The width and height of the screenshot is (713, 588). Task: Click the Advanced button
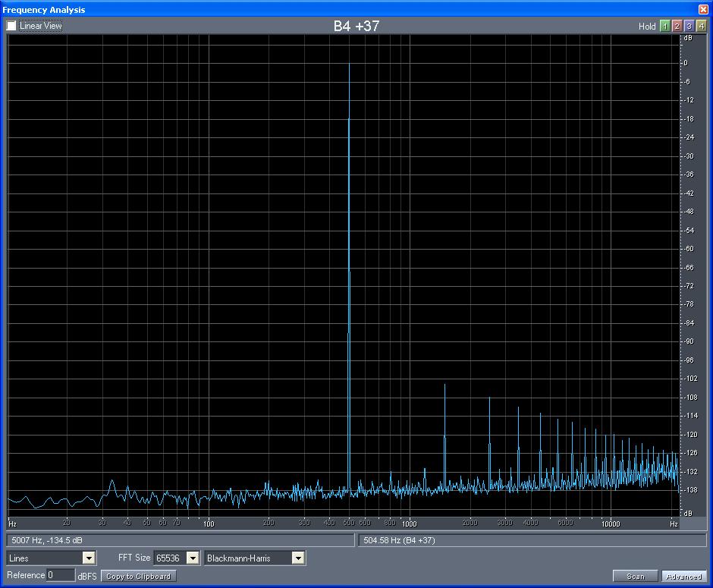click(x=684, y=576)
